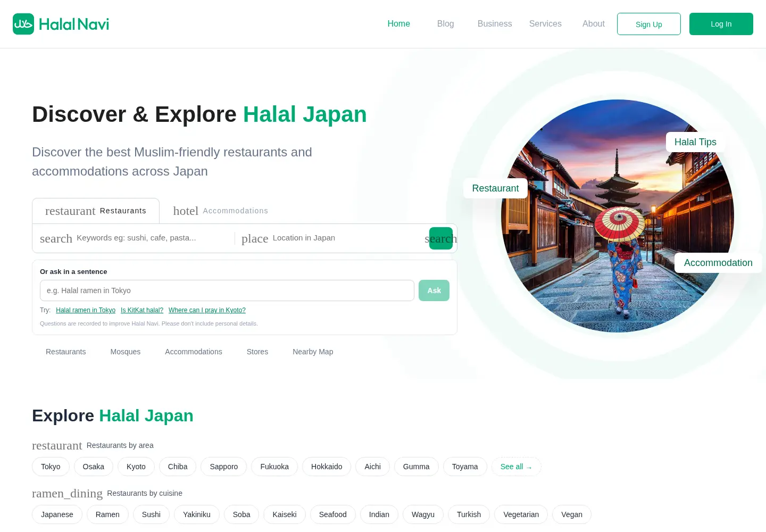Open the Nearby Map link
This screenshot has height=532, width=766.
click(313, 352)
